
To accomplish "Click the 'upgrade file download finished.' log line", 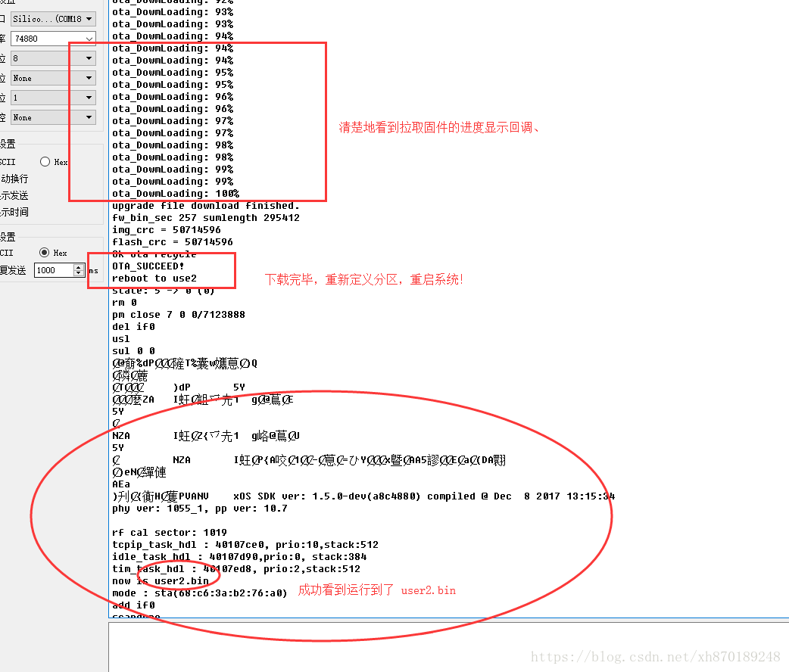I will pyautogui.click(x=206, y=206).
